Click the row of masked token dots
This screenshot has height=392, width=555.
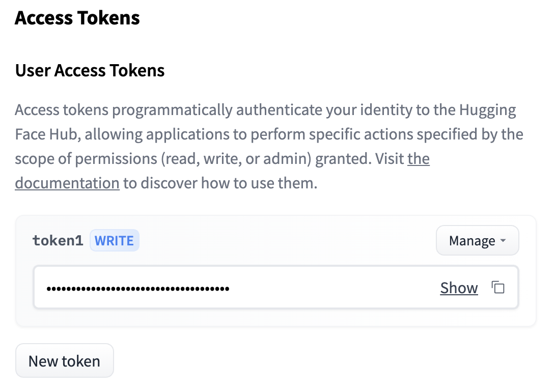tap(138, 289)
